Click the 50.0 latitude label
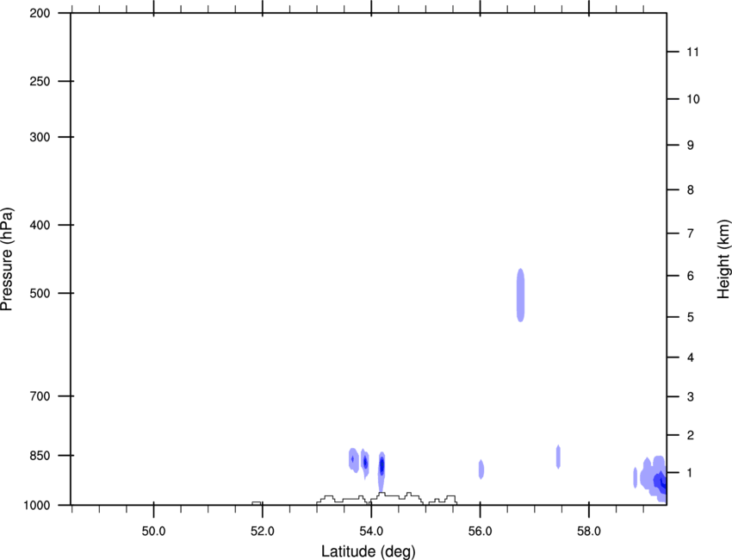Image resolution: width=732 pixels, height=560 pixels. [x=153, y=532]
